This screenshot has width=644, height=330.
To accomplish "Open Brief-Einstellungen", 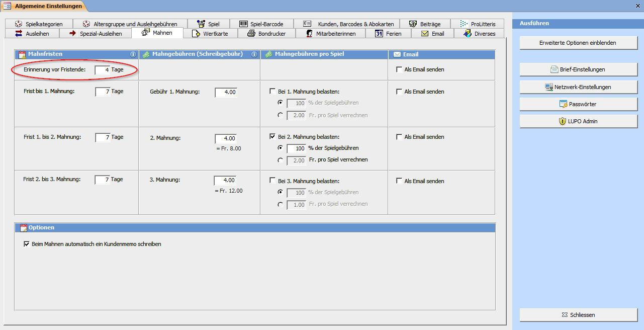I will pos(579,69).
